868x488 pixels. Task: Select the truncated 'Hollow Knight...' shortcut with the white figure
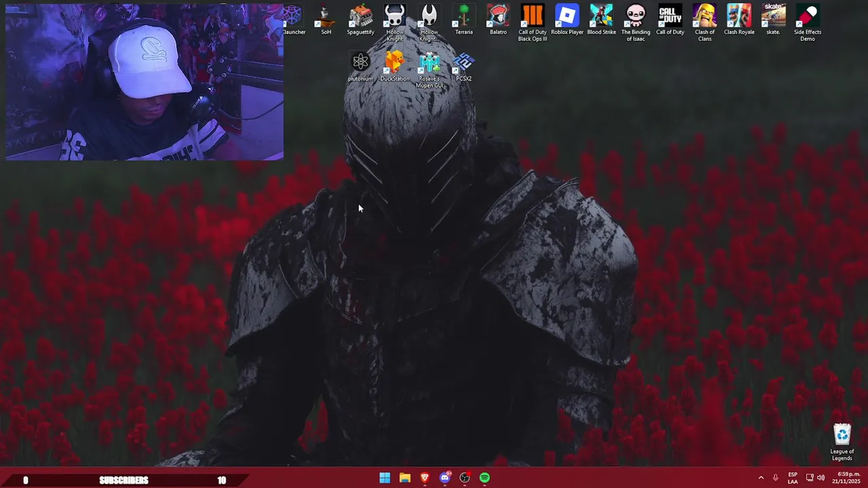pos(429,23)
